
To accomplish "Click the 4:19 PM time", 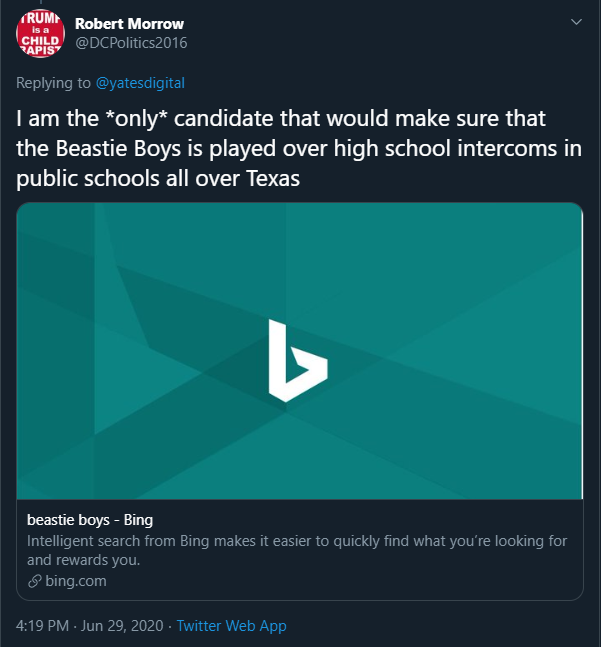I will click(x=43, y=626).
